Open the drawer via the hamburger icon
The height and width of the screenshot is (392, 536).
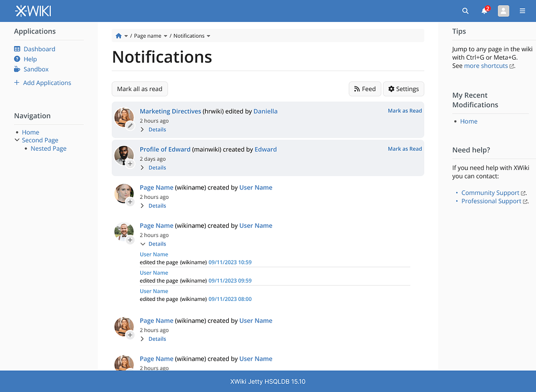[x=522, y=10]
